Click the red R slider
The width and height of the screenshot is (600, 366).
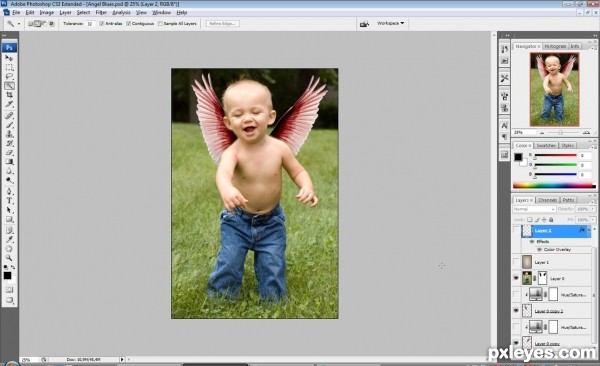pyautogui.click(x=556, y=156)
